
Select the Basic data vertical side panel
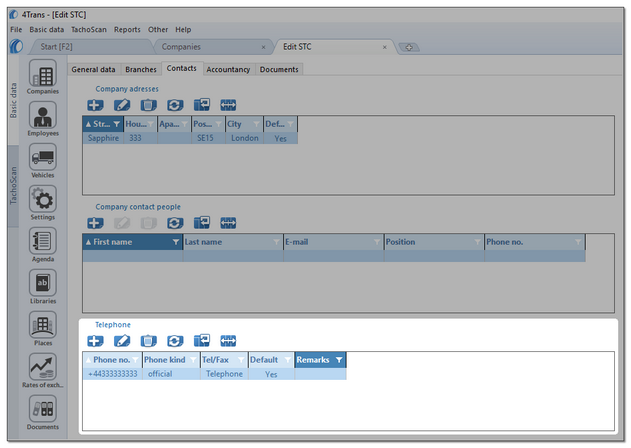pyautogui.click(x=13, y=101)
